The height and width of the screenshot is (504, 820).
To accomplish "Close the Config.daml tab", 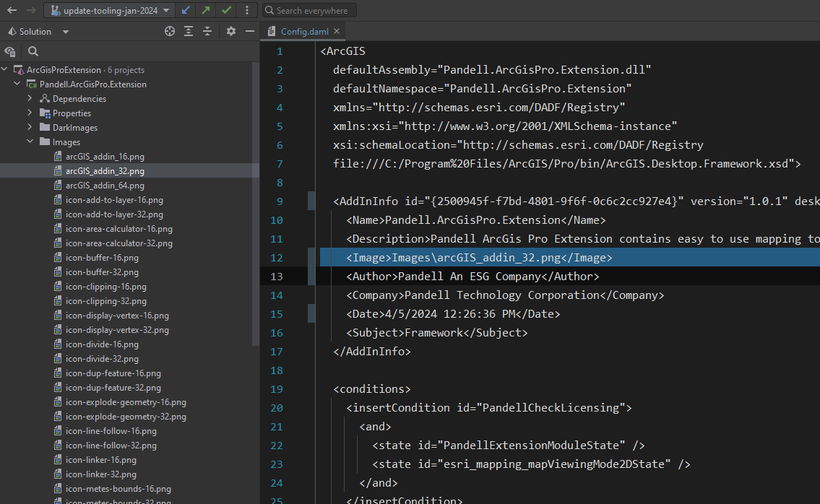I will click(x=337, y=31).
